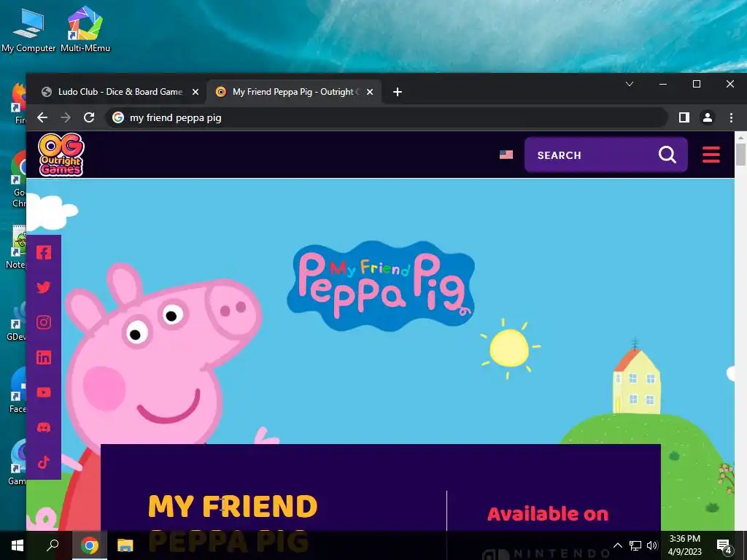Click the 'MY FRIEND' heading text
This screenshot has height=560, width=747.
click(233, 506)
